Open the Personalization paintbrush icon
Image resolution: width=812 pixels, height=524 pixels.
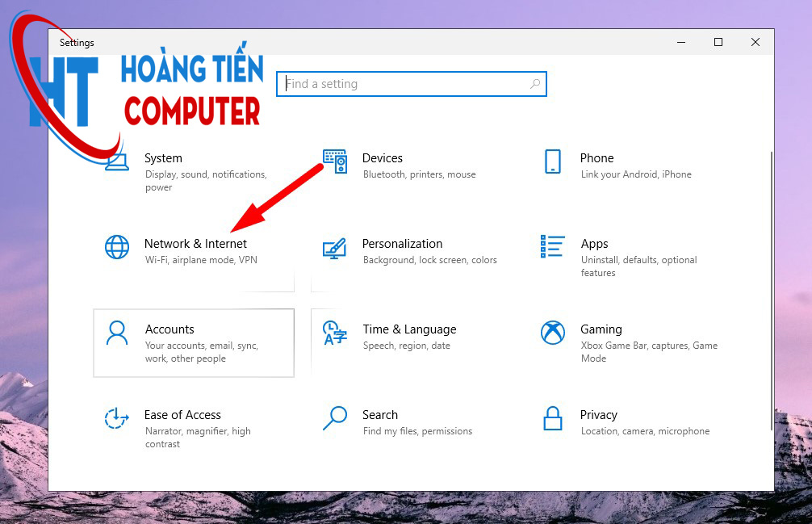pos(334,247)
